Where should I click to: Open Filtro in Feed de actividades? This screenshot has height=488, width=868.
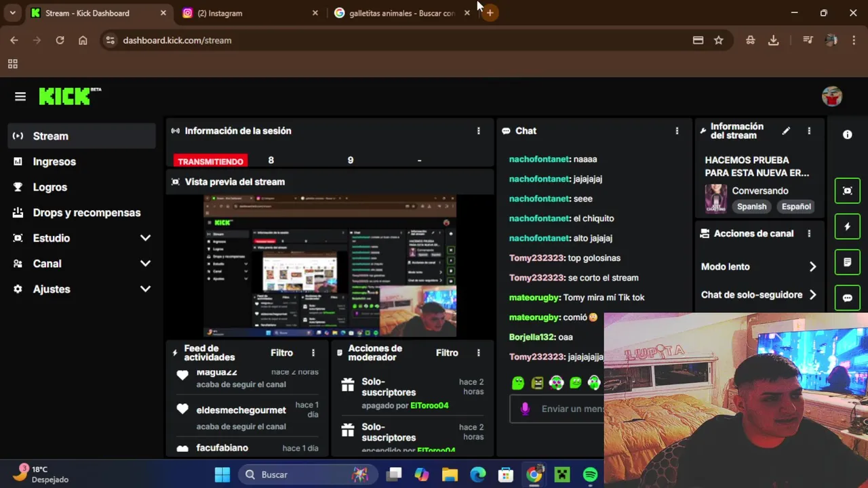pos(281,352)
